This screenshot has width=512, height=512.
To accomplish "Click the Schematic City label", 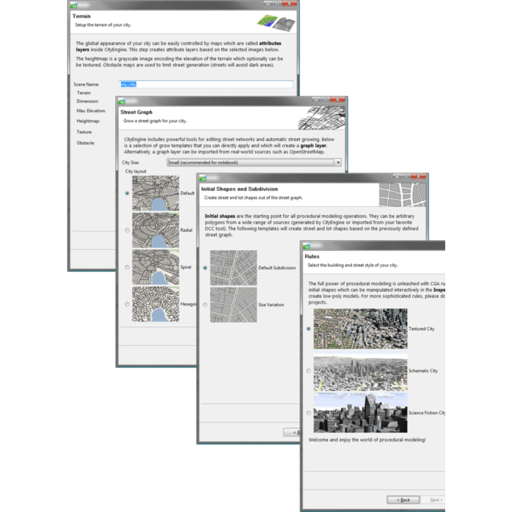I will [x=423, y=371].
